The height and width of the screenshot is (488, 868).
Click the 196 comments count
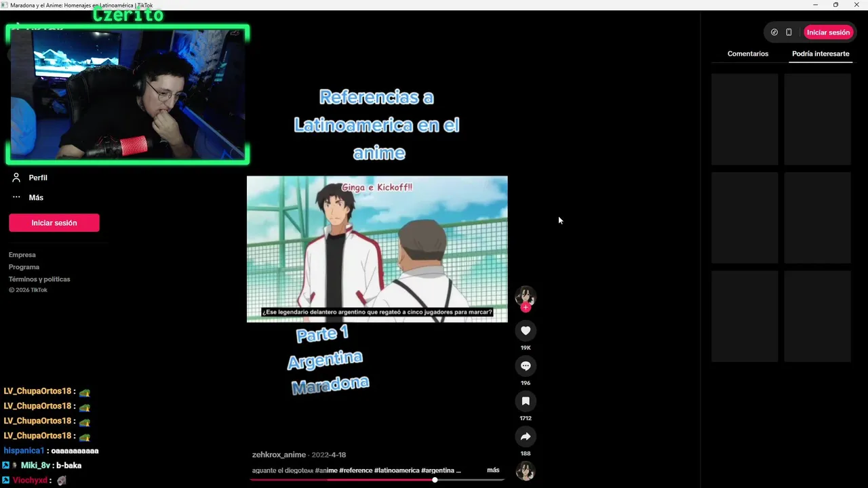point(526,383)
